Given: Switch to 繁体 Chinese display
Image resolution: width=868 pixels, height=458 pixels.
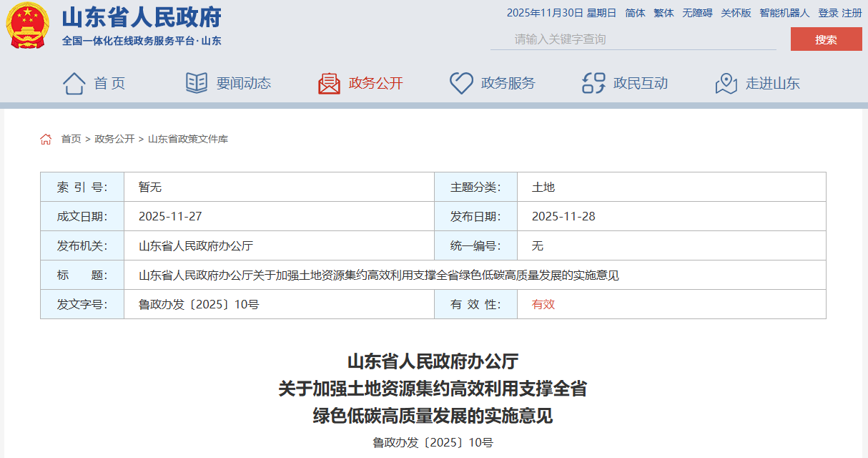Looking at the screenshot, I should tap(664, 13).
